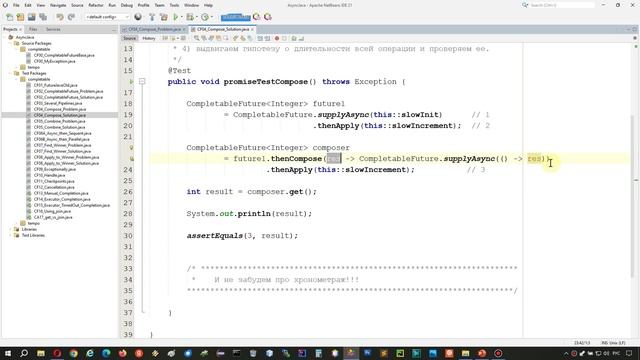Open the Tools menu
This screenshot has width=640, height=360.
174,5
